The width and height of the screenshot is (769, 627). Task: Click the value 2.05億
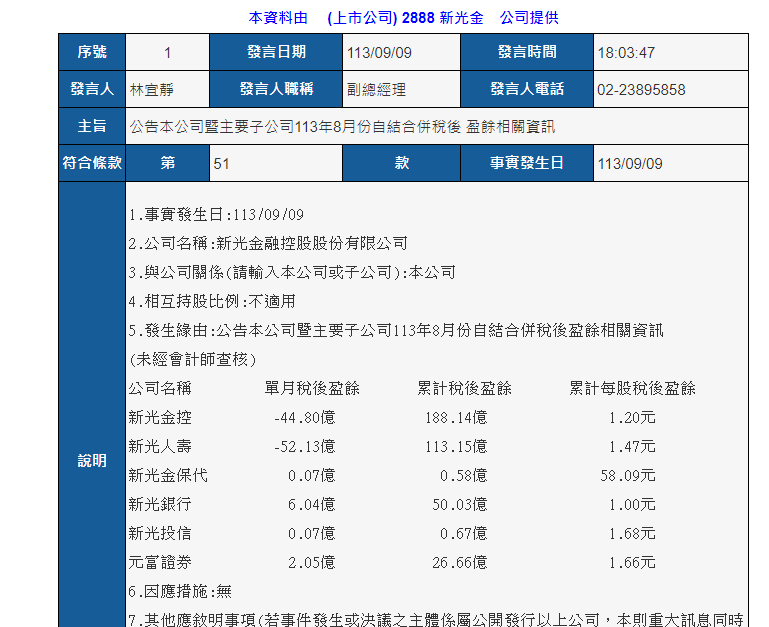click(311, 562)
